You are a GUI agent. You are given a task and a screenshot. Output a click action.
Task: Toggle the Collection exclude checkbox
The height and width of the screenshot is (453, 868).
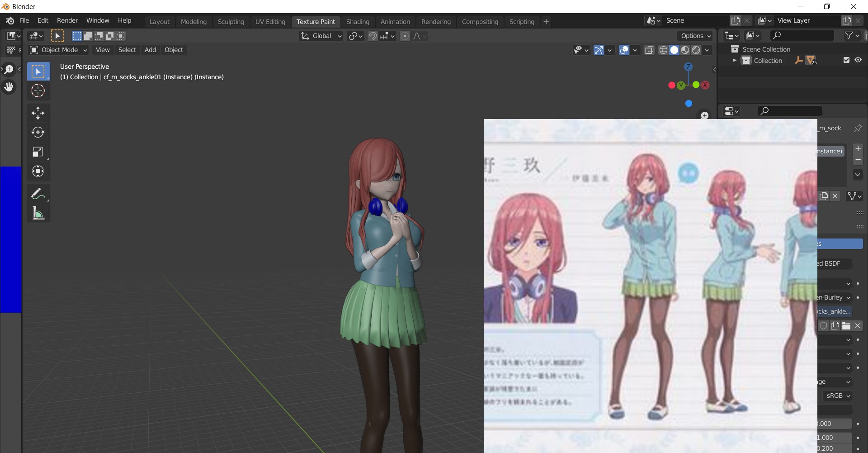tap(847, 60)
